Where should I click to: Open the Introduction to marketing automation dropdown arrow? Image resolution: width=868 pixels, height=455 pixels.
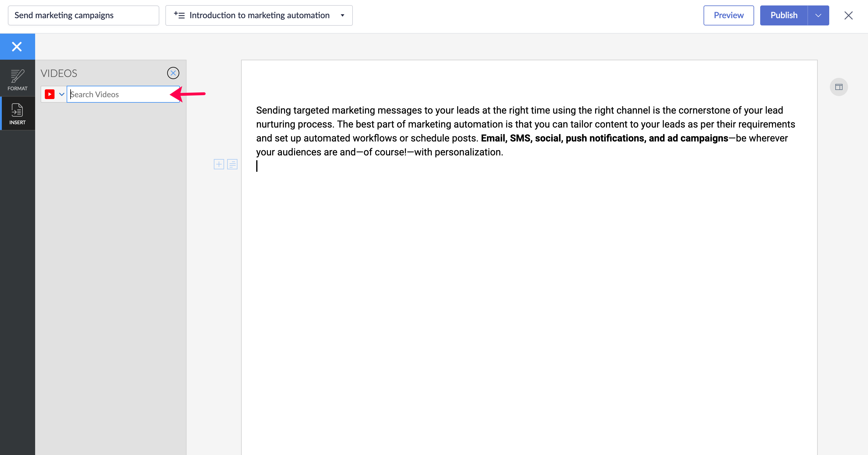pyautogui.click(x=342, y=15)
